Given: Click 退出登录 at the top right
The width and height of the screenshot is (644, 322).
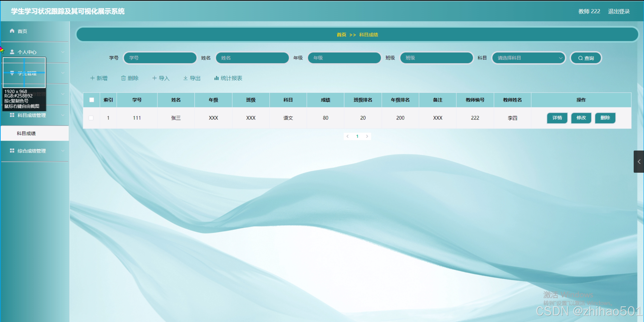Looking at the screenshot, I should 619,11.
